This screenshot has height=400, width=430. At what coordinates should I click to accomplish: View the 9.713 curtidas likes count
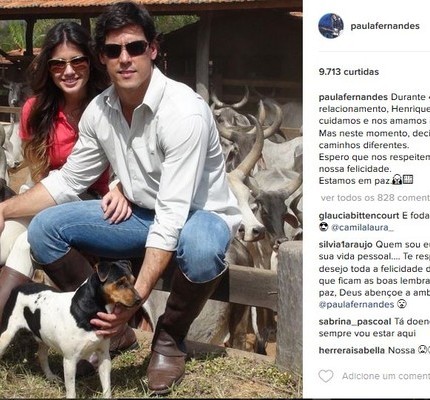pos(349,72)
